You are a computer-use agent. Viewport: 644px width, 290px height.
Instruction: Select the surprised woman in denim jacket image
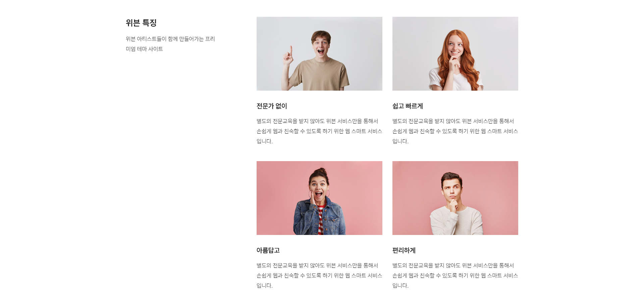(x=319, y=198)
